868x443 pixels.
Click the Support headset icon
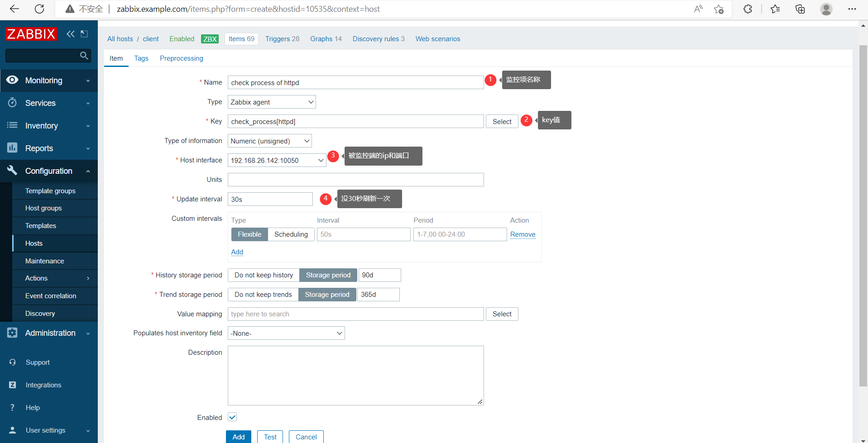[13, 362]
